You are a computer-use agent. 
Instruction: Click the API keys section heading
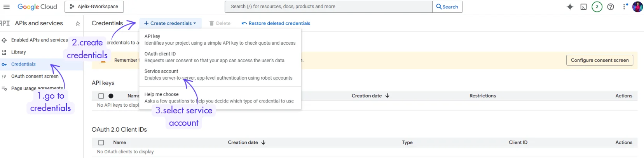(103, 83)
